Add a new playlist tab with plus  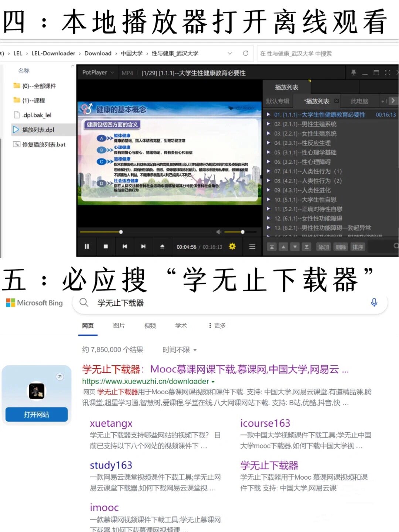pos(383,101)
